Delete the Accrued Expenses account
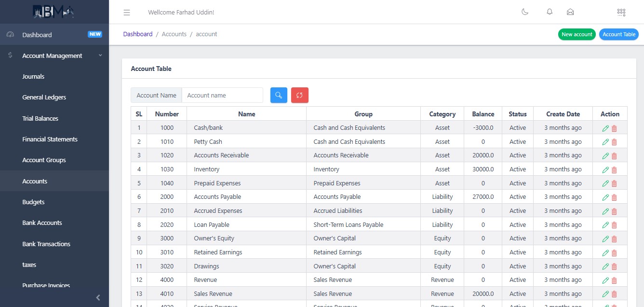 click(614, 211)
